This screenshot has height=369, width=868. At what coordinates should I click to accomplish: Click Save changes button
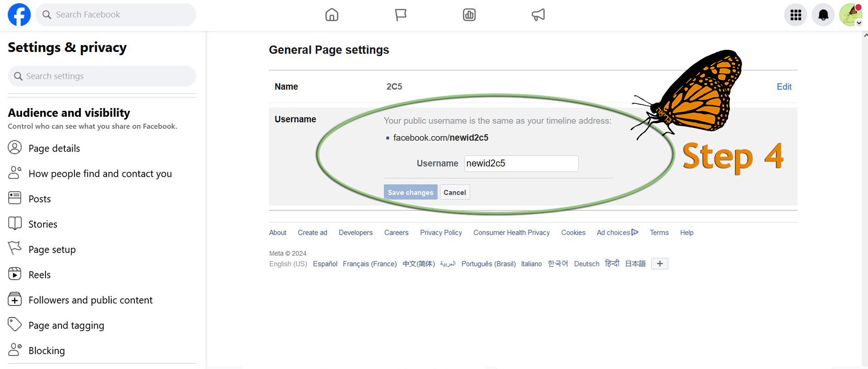point(410,192)
